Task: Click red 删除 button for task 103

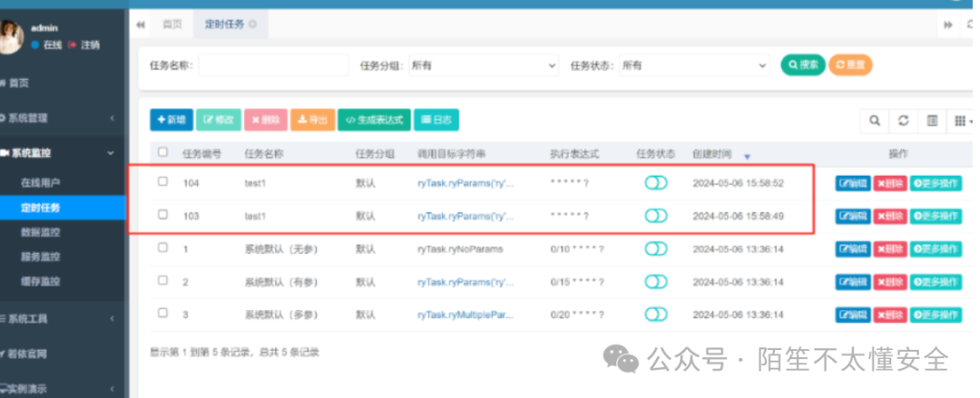Action: pyautogui.click(x=890, y=216)
